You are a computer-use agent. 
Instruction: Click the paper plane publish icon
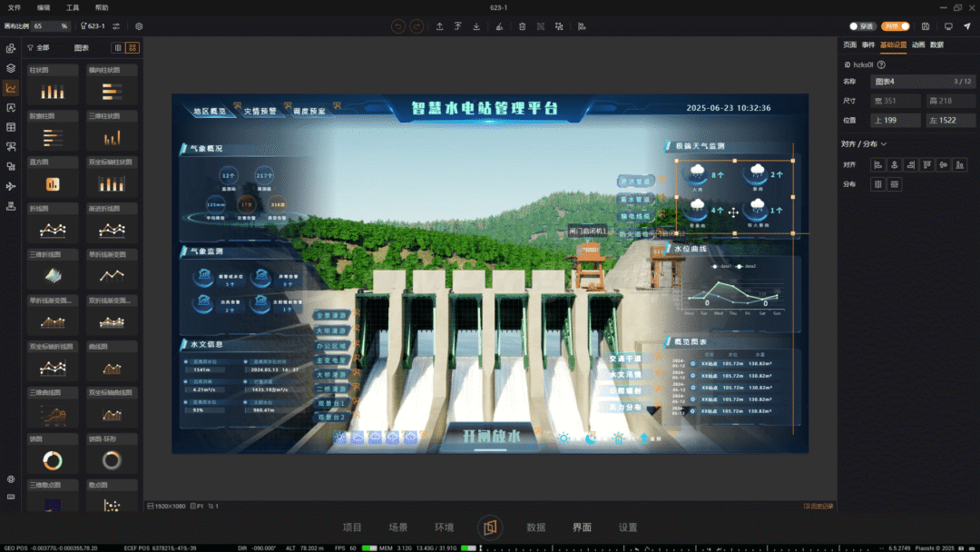coord(967,26)
